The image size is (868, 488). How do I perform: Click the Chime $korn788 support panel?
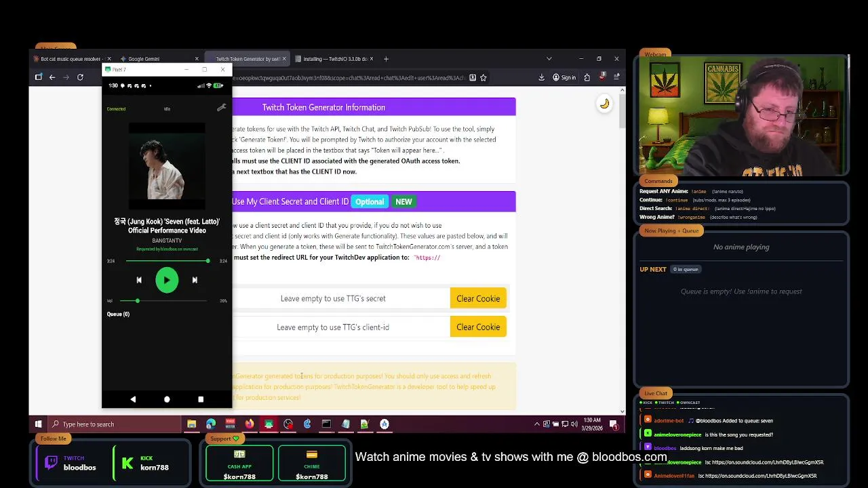coord(312,464)
